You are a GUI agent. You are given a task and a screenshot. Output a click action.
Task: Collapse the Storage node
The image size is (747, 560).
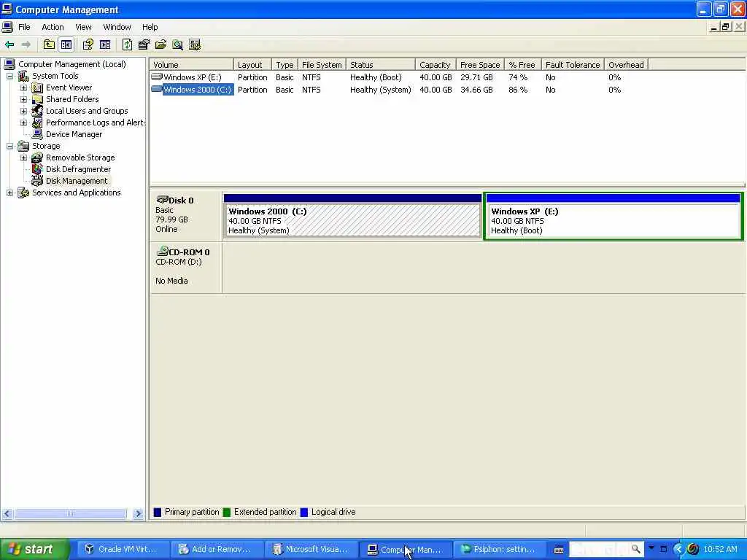tap(9, 146)
